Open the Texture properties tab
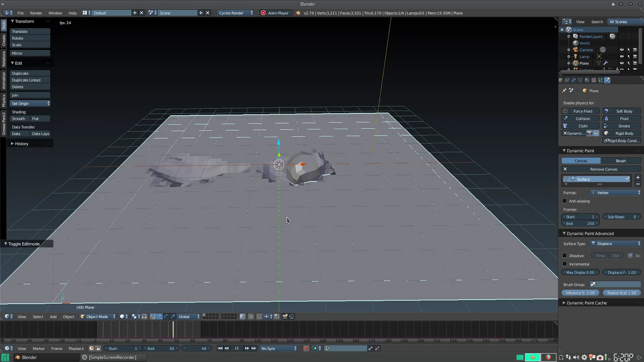 click(594, 80)
